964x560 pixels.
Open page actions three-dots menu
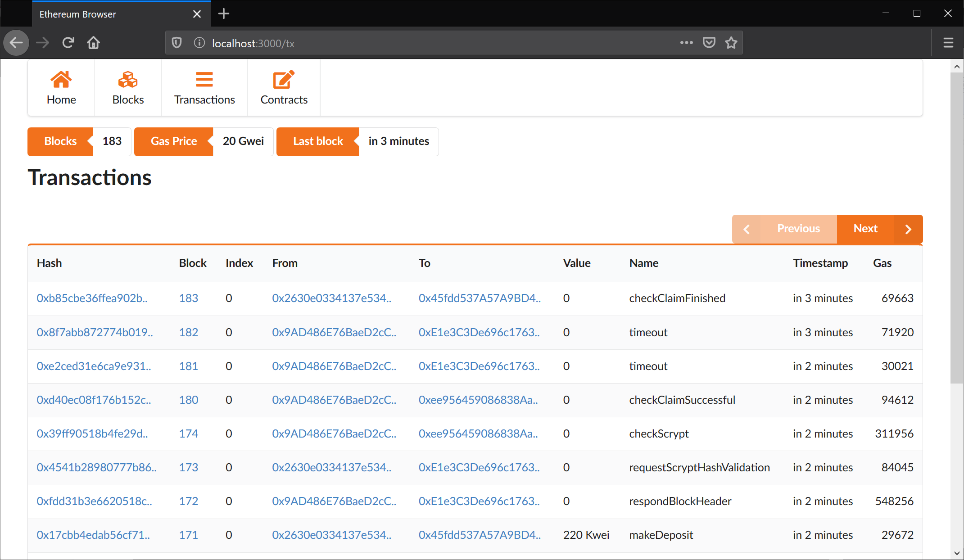[x=686, y=43]
